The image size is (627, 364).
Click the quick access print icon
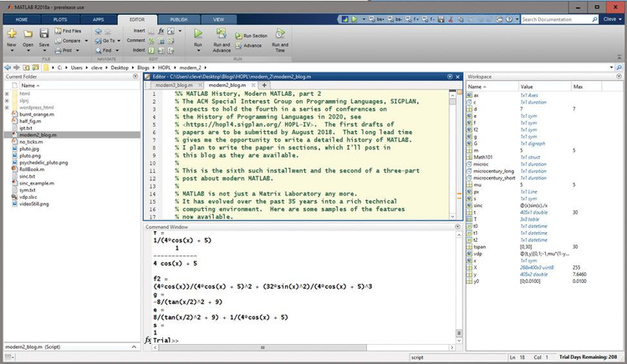(499, 19)
